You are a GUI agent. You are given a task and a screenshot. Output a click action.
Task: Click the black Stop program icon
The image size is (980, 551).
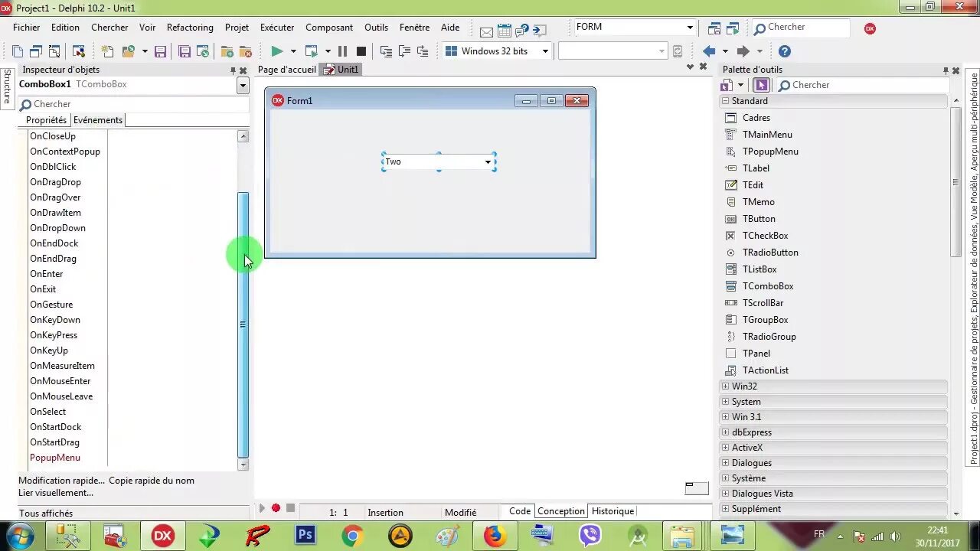361,51
